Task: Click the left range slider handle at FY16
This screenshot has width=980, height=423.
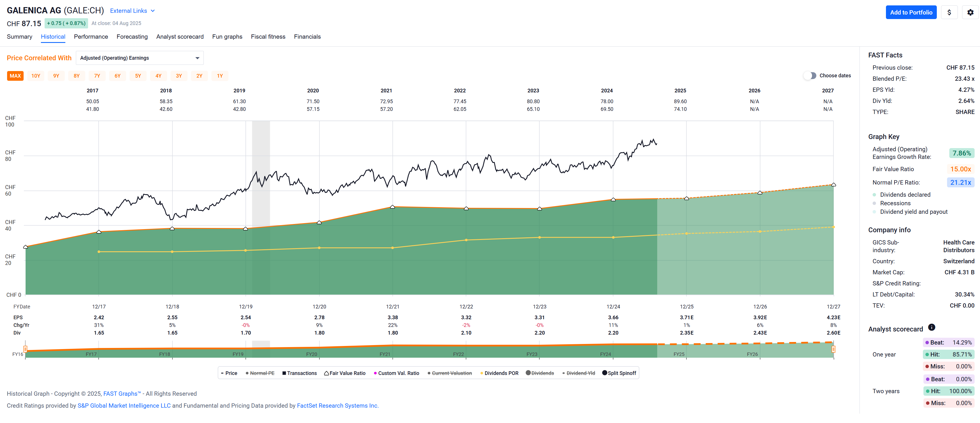Action: (25, 349)
